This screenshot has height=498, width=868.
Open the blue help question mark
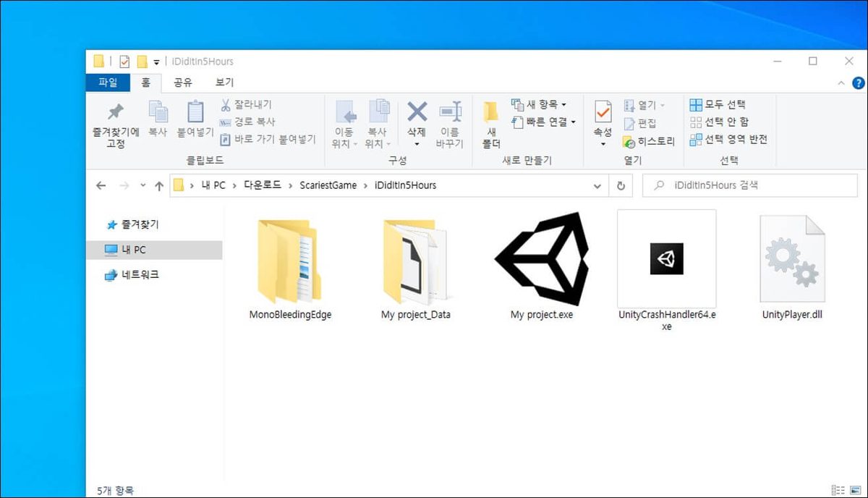click(x=859, y=83)
